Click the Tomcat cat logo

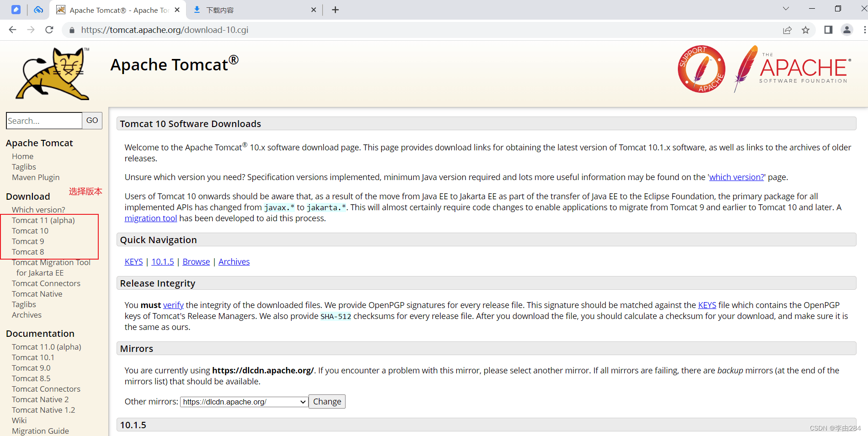53,74
